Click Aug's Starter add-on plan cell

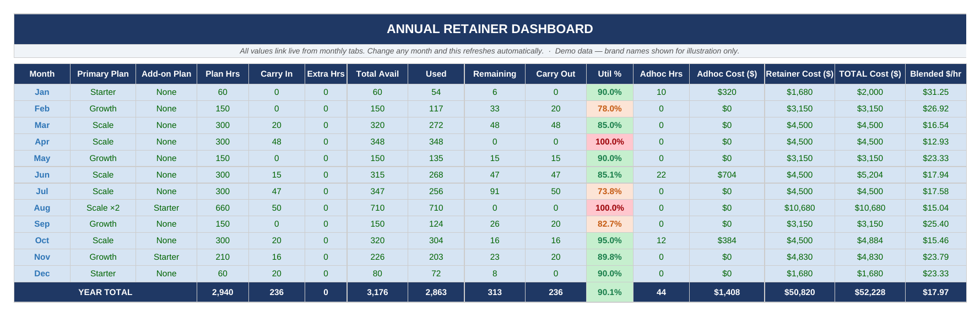point(166,208)
